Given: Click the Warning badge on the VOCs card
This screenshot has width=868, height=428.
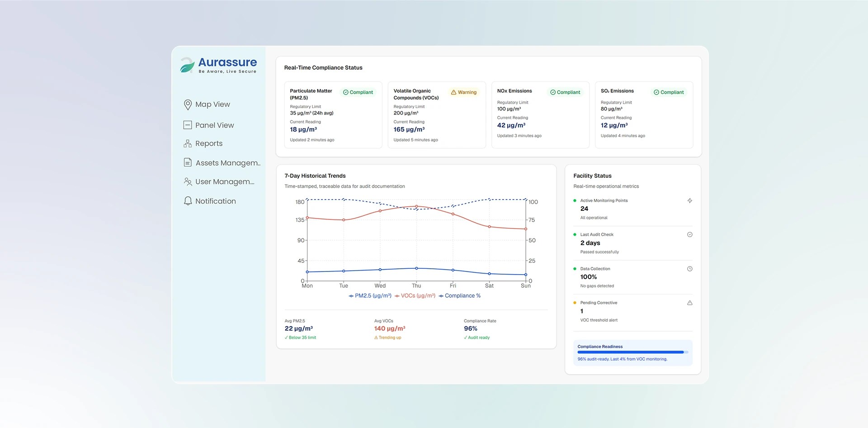Looking at the screenshot, I should 464,92.
